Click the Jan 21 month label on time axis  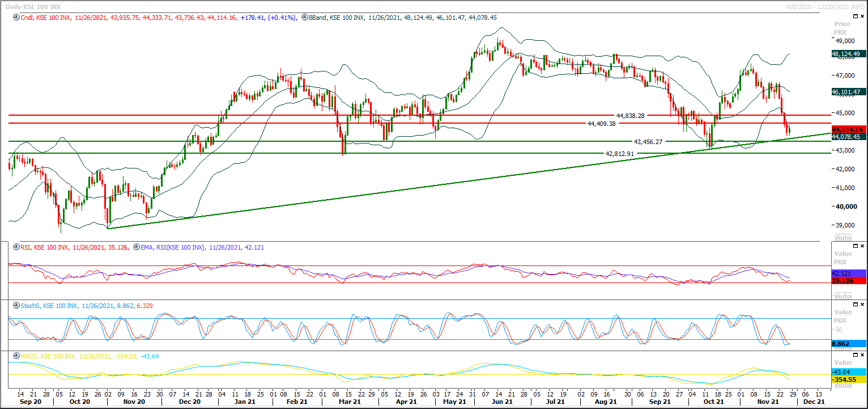coord(244,402)
